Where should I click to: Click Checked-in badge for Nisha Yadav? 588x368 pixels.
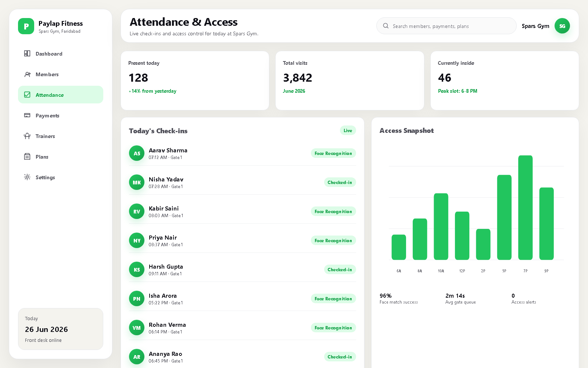click(x=340, y=182)
